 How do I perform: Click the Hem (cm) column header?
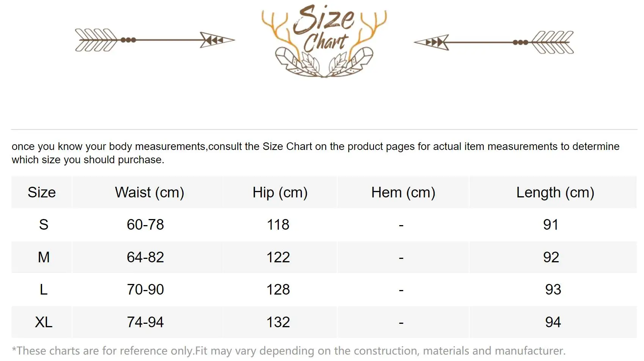pos(403,192)
